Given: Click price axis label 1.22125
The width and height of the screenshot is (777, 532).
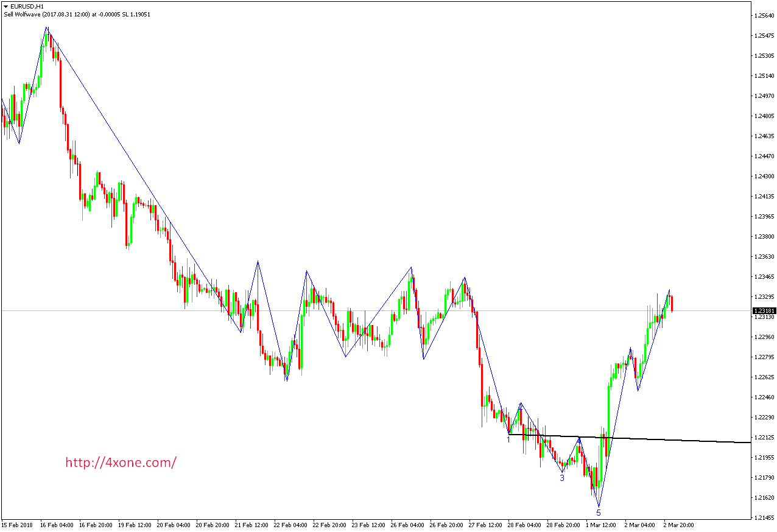Looking at the screenshot, I should pyautogui.click(x=764, y=437).
